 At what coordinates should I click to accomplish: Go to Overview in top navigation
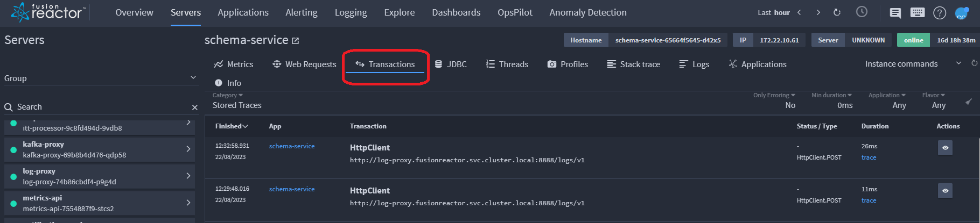(x=134, y=12)
